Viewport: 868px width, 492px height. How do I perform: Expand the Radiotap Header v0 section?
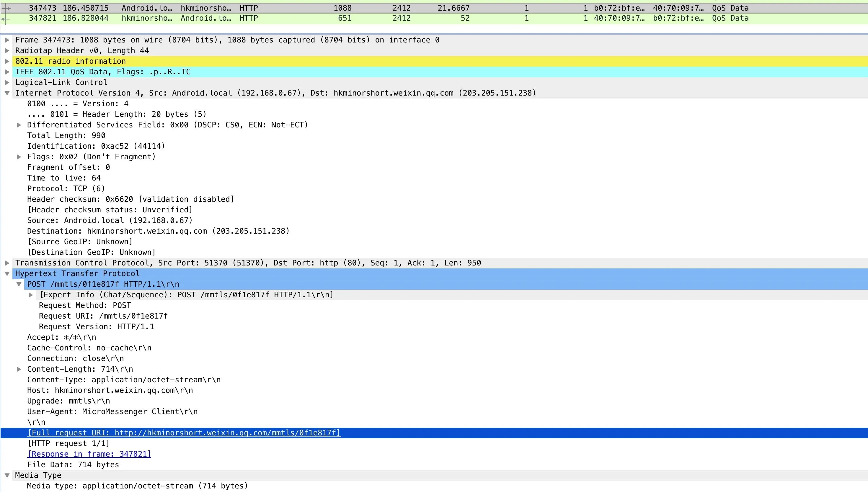click(7, 51)
